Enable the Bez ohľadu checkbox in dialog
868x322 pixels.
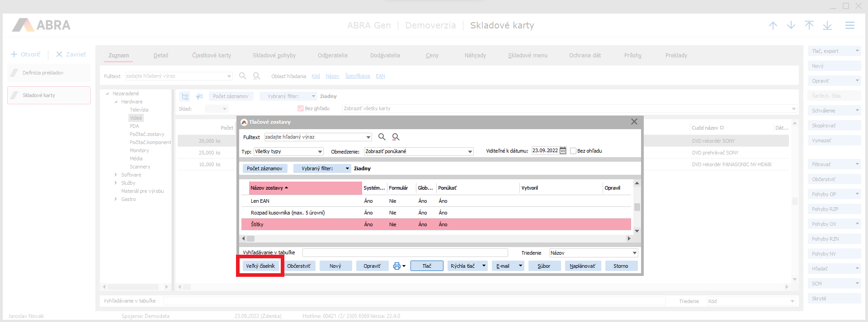(573, 151)
